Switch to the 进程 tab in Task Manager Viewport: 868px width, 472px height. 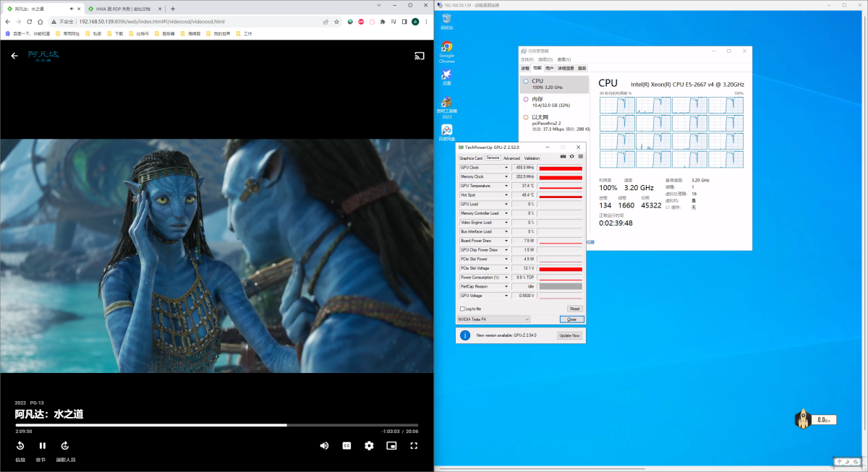point(525,68)
